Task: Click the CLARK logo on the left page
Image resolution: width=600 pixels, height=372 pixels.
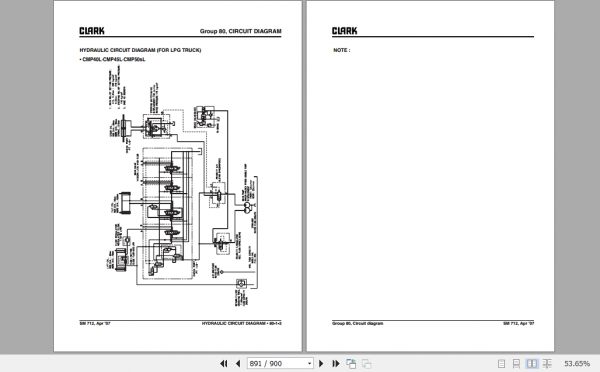Action: tap(92, 31)
